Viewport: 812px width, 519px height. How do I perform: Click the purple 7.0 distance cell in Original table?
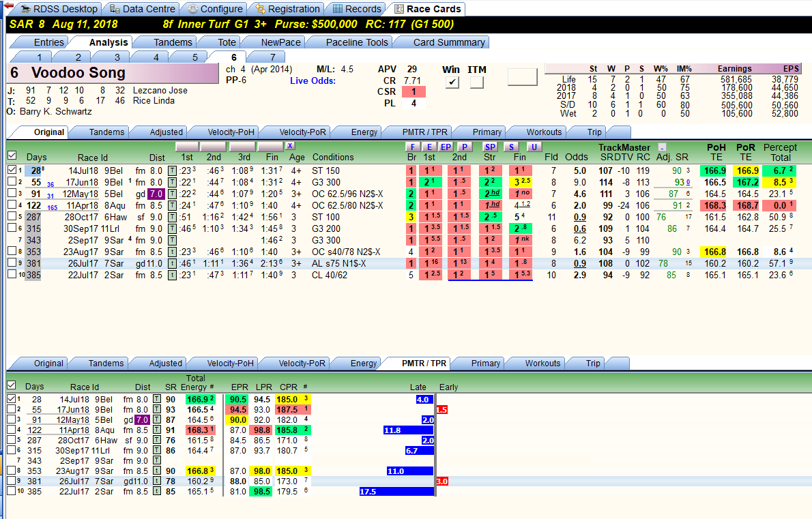coord(156,194)
